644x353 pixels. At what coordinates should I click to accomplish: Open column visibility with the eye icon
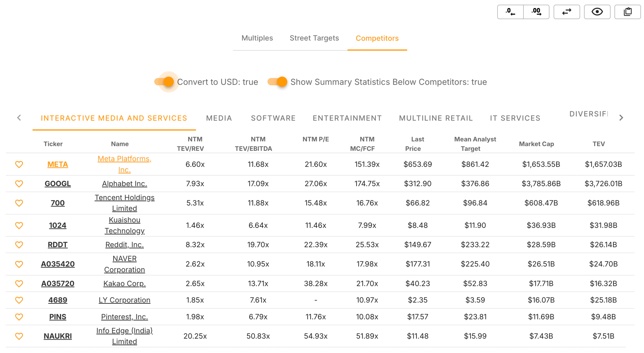pyautogui.click(x=597, y=12)
